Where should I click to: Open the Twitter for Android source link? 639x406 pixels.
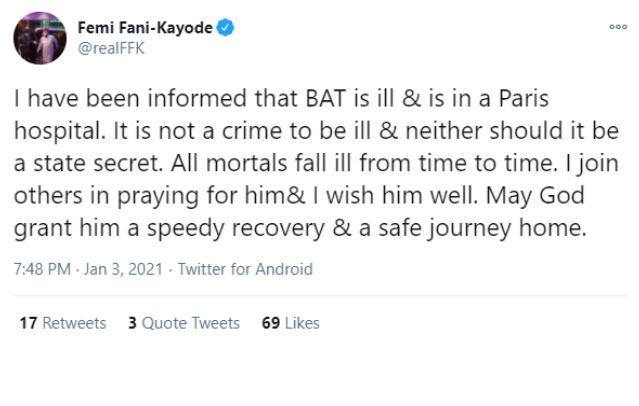[x=245, y=269]
